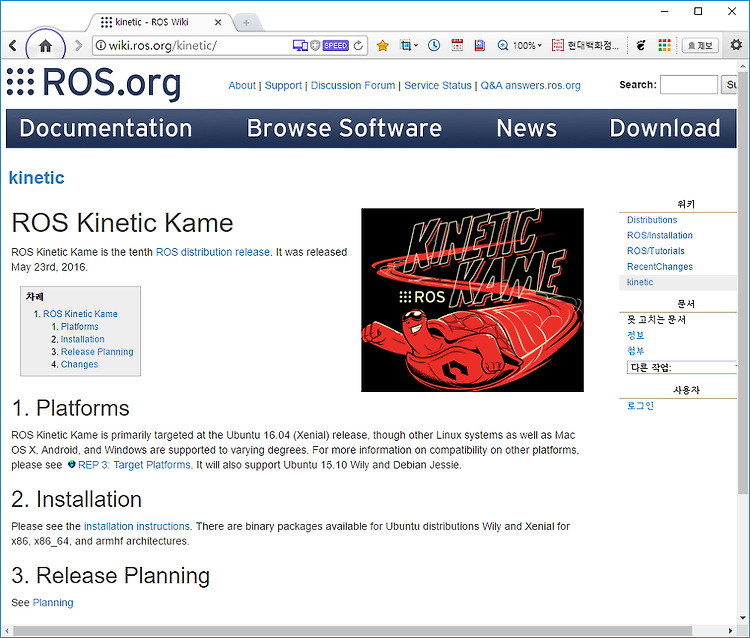This screenshot has width=750, height=638.
Task: Toggle the SPEED mode badge
Action: pyautogui.click(x=335, y=45)
